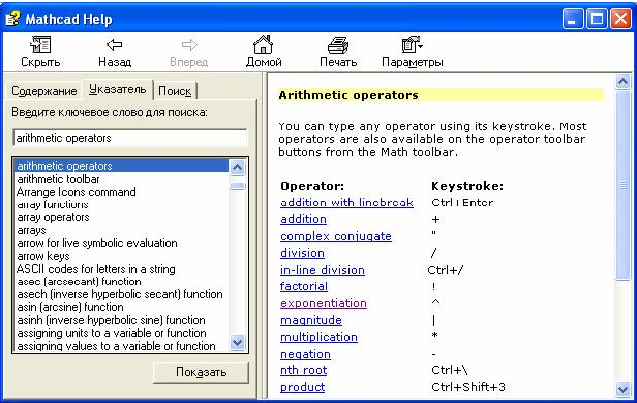Image resolution: width=637 pixels, height=403 pixels.
Task: Select 'assigning units to a variable or function'
Action: coord(112,333)
